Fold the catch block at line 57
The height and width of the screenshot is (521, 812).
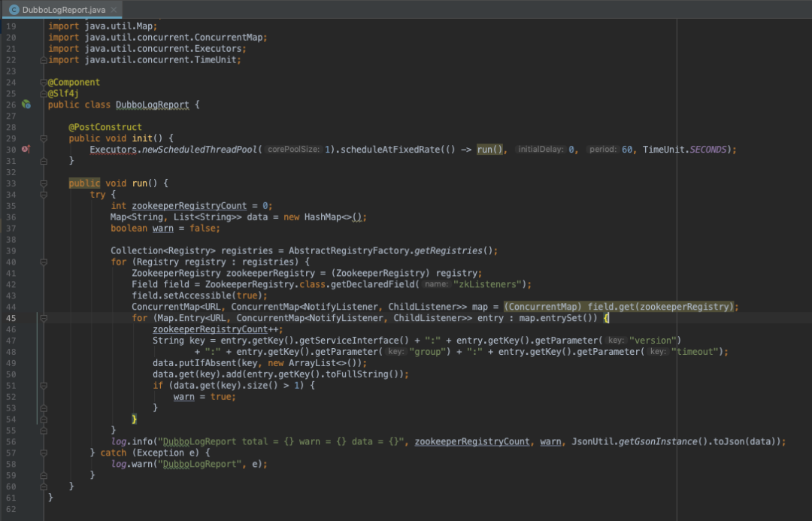point(44,453)
